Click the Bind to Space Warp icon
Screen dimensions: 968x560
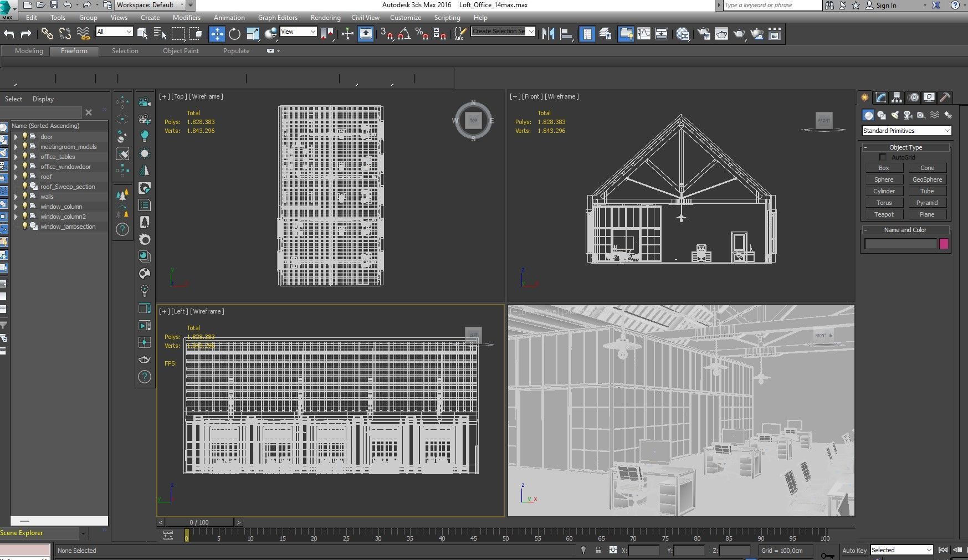click(83, 34)
